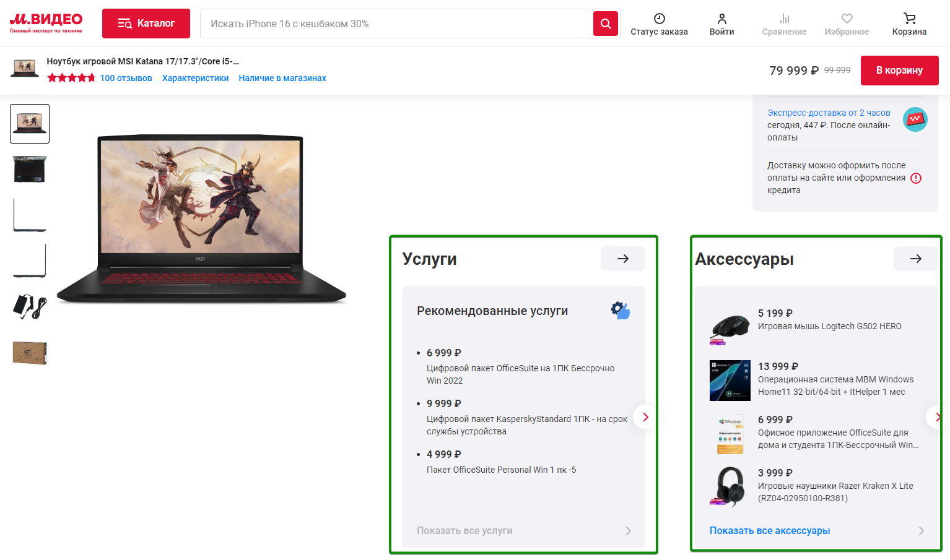Click the main laptop product image
The image size is (950, 560).
coord(201,218)
